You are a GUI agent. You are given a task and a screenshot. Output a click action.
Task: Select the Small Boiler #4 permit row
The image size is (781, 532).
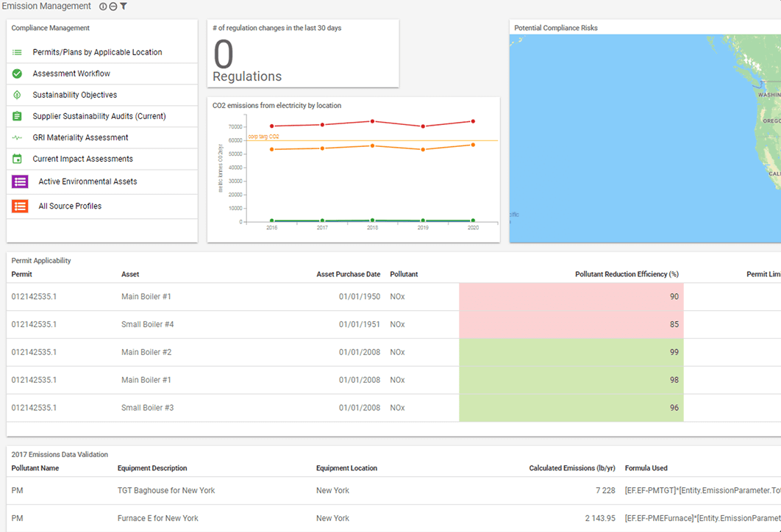[146, 324]
